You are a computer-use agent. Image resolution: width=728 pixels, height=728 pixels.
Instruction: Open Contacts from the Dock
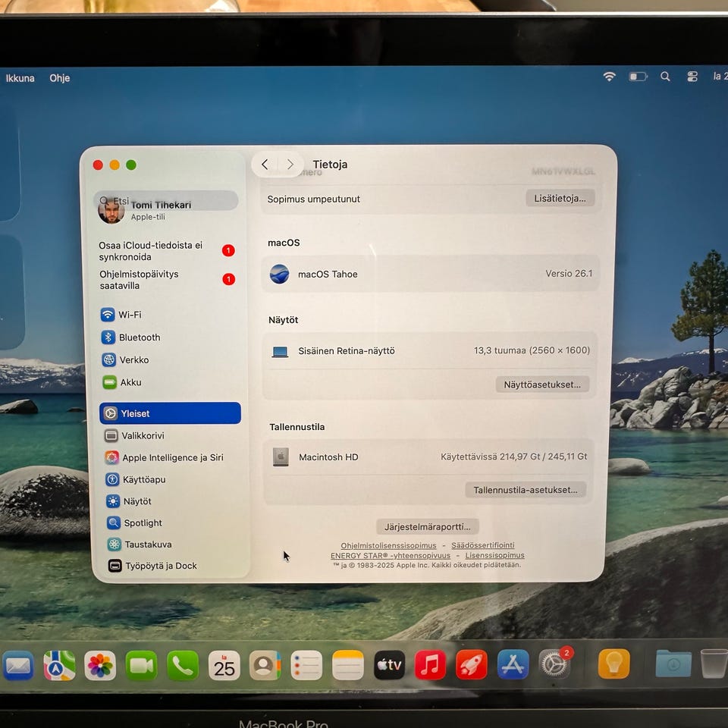[x=265, y=666]
